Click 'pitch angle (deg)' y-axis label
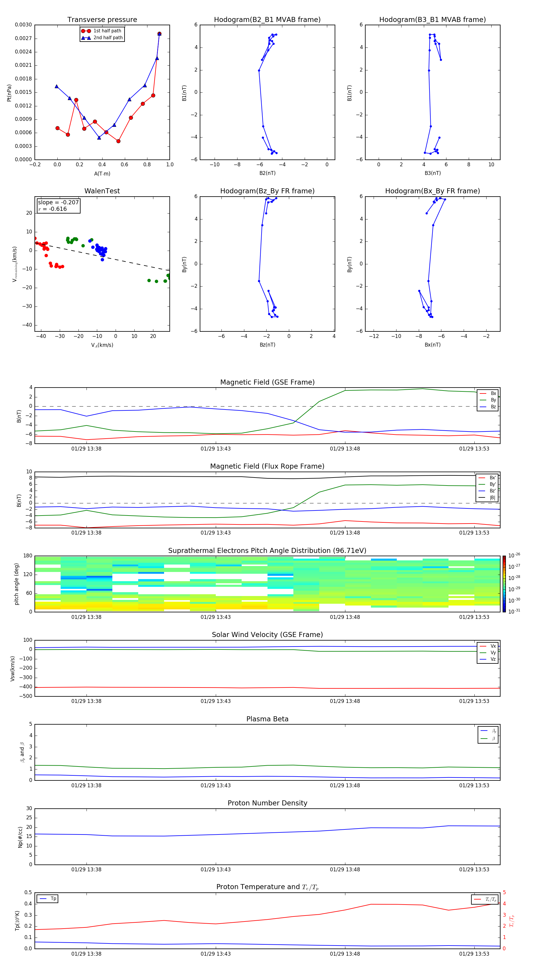Image resolution: width=535 pixels, height=980 pixels. point(16,584)
